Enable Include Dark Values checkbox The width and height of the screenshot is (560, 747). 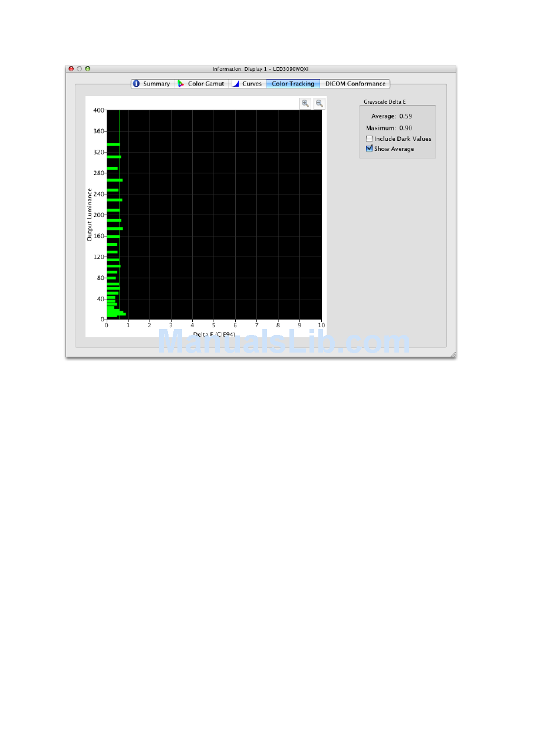370,139
